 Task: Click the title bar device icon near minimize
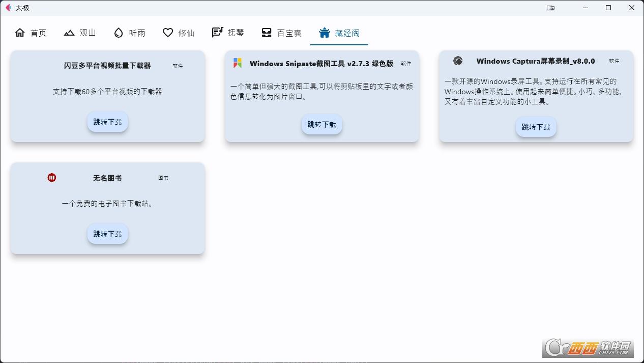click(550, 8)
